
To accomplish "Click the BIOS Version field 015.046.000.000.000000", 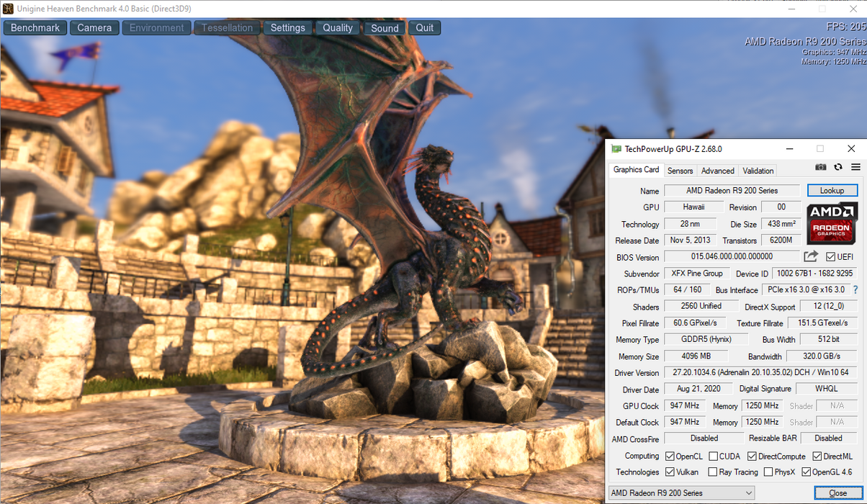I will [732, 256].
